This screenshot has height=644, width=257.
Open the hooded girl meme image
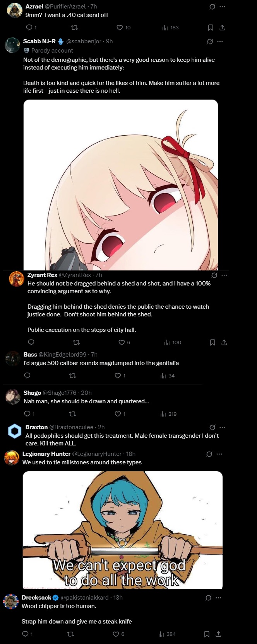[x=123, y=530]
